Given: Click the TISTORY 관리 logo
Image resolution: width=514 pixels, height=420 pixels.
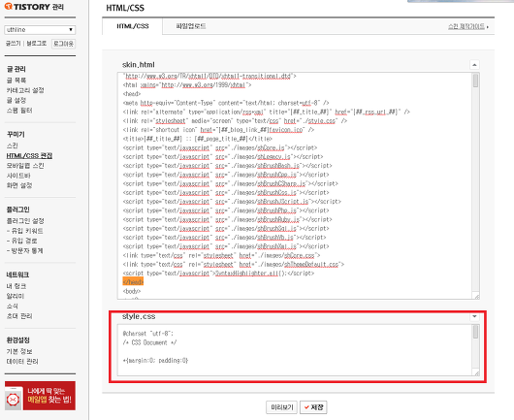Looking at the screenshot, I should [x=34, y=7].
